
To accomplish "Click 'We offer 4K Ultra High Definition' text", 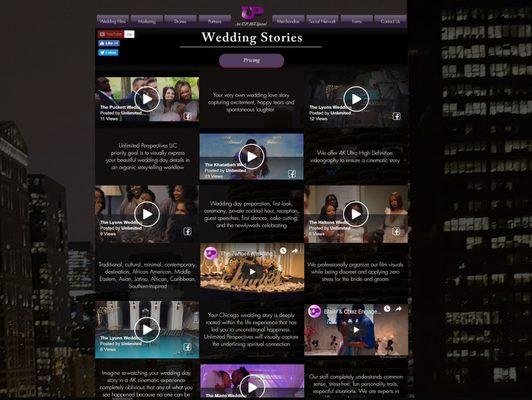I will (x=355, y=156).
